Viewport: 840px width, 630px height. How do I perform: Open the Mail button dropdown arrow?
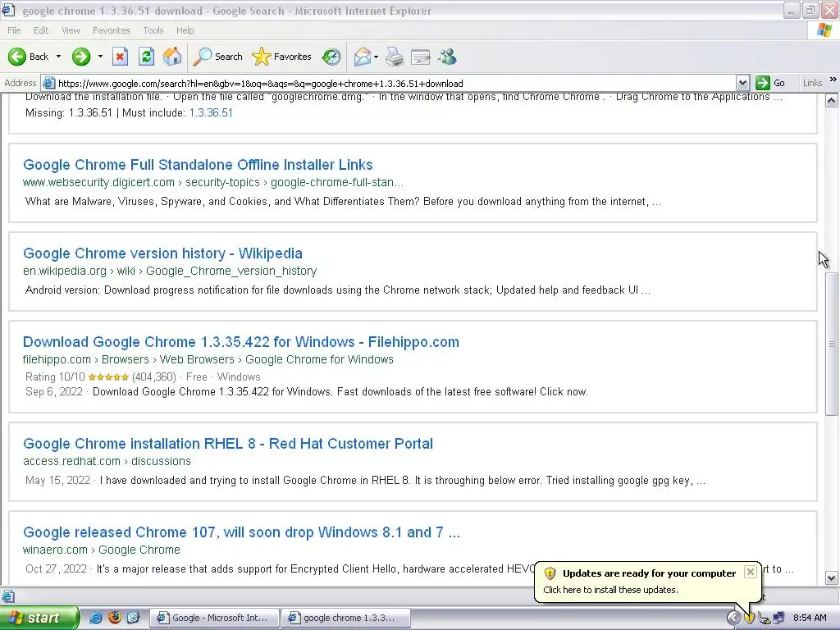[x=376, y=57]
